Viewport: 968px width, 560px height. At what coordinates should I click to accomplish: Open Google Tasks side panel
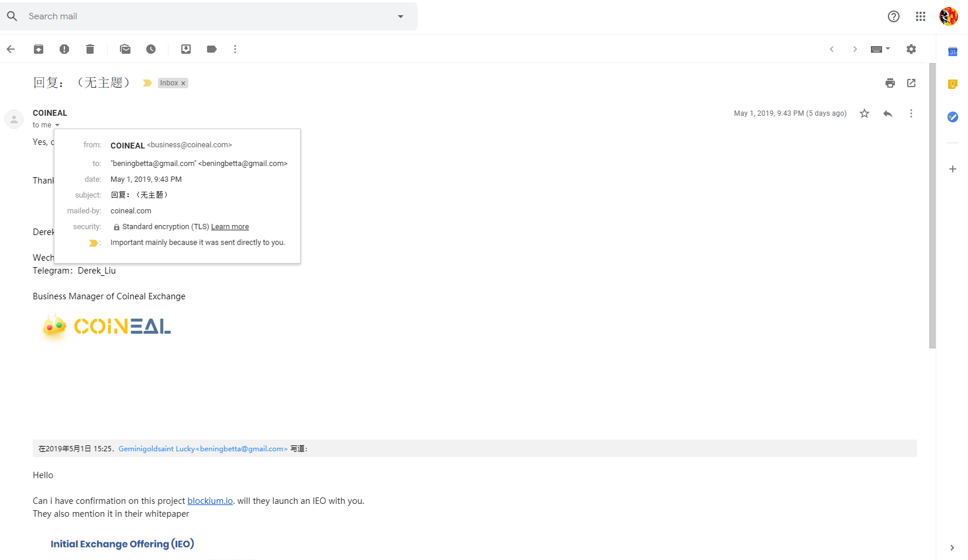point(953,117)
